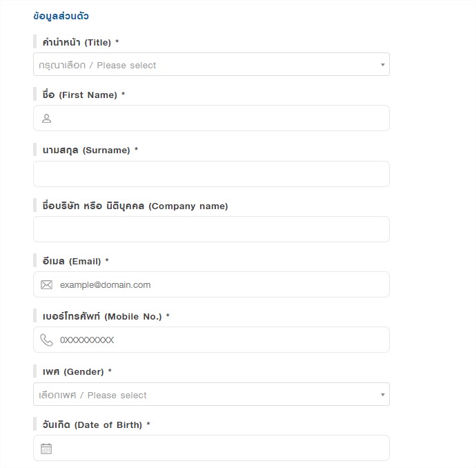Viewport: 476px width, 468px height.
Task: Click the Email field label
Action: click(75, 261)
